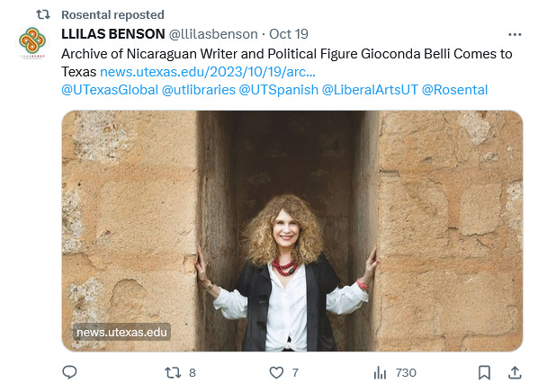
Task: Visit the @UTexasGlobal mention
Action: tap(110, 90)
